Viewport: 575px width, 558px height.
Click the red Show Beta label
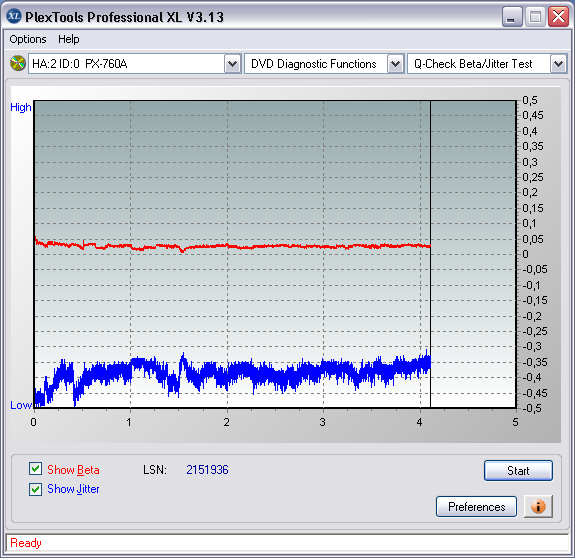pyautogui.click(x=73, y=470)
